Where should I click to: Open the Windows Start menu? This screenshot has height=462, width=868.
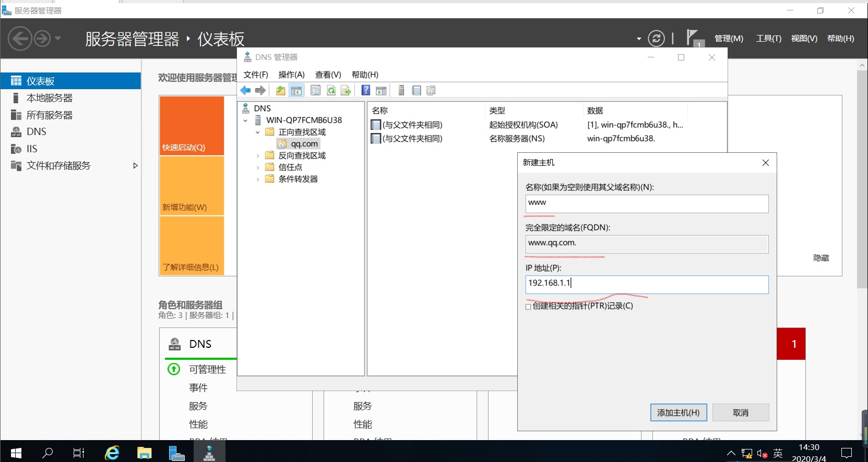coord(16,453)
